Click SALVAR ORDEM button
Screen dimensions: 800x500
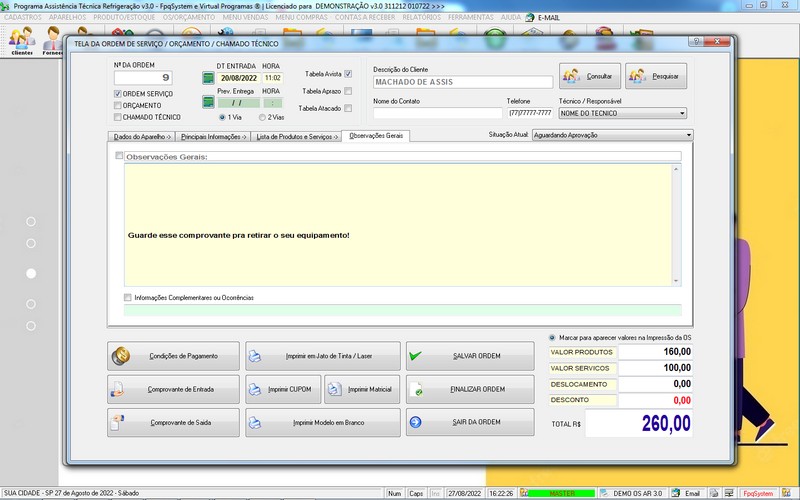(x=470, y=356)
